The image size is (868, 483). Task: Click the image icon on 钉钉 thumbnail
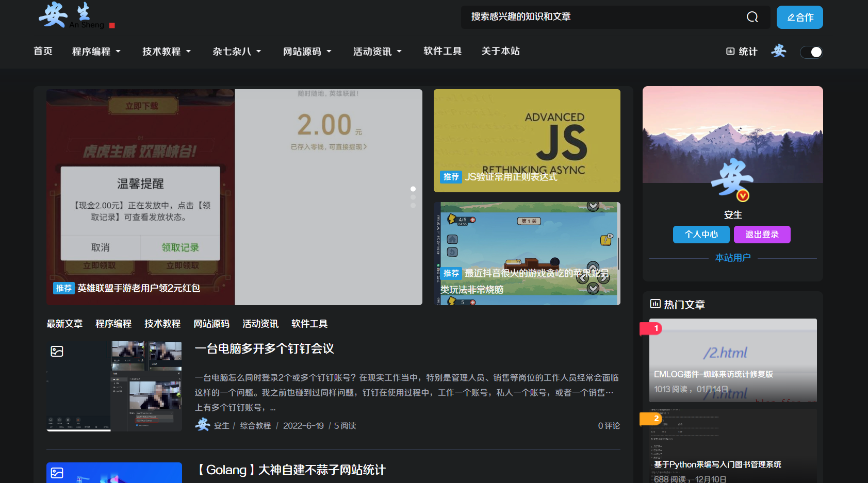(x=57, y=352)
